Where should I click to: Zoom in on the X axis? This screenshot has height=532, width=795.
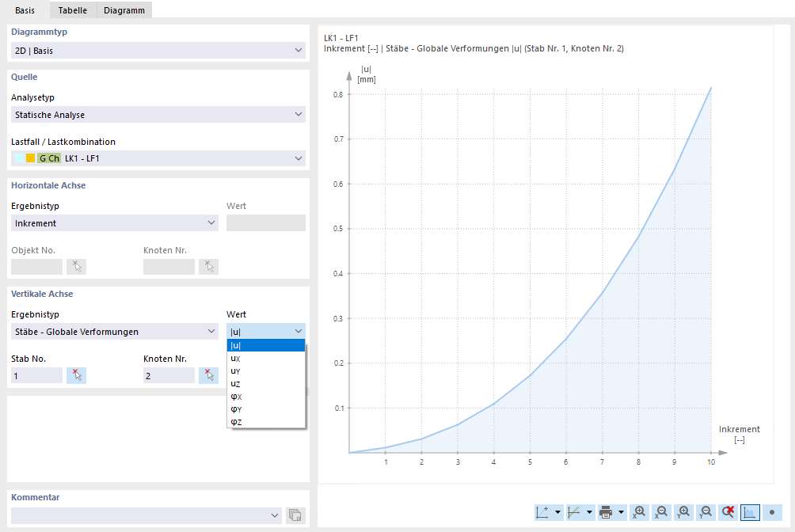pos(638,512)
